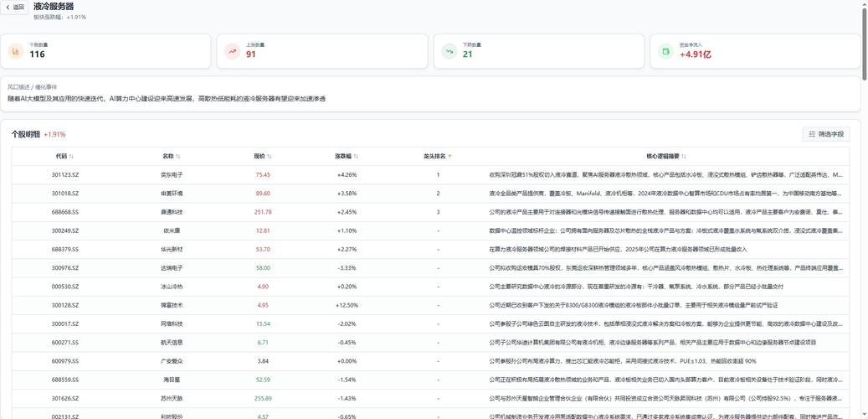The image size is (868, 419).
Task: Click the change value -2.02%
Action: click(x=347, y=323)
